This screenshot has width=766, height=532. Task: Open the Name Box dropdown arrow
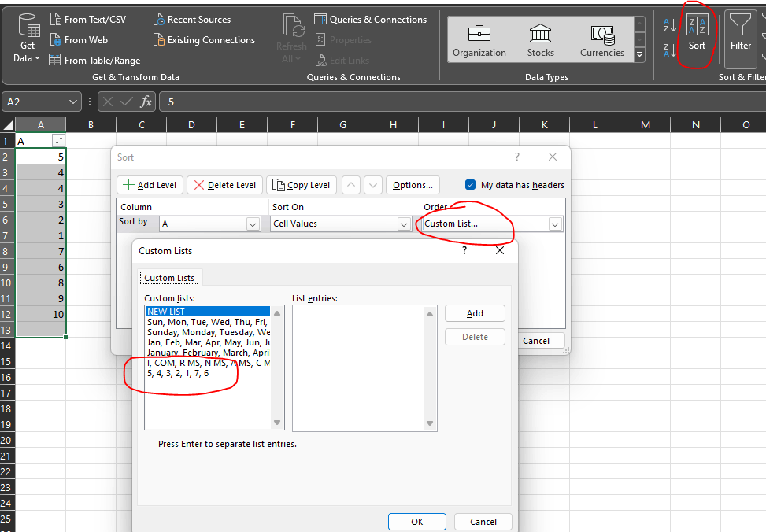(73, 102)
